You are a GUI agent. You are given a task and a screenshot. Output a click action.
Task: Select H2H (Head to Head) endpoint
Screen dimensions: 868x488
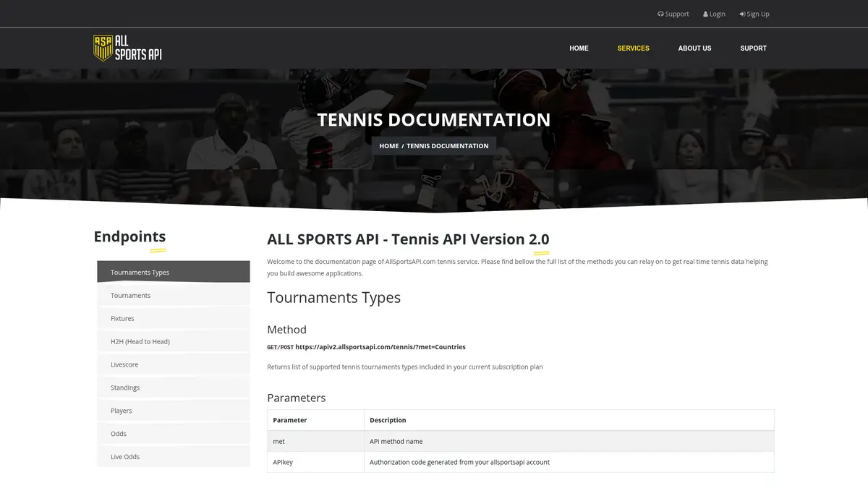(x=174, y=341)
